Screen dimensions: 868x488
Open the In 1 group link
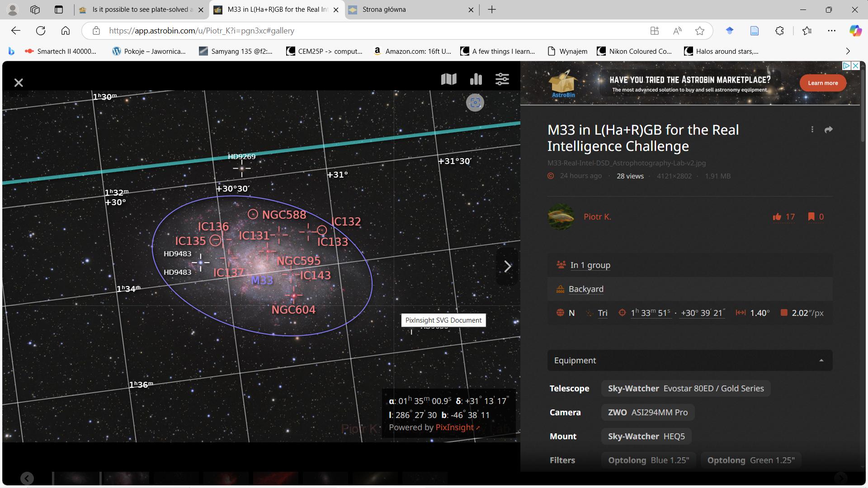590,265
